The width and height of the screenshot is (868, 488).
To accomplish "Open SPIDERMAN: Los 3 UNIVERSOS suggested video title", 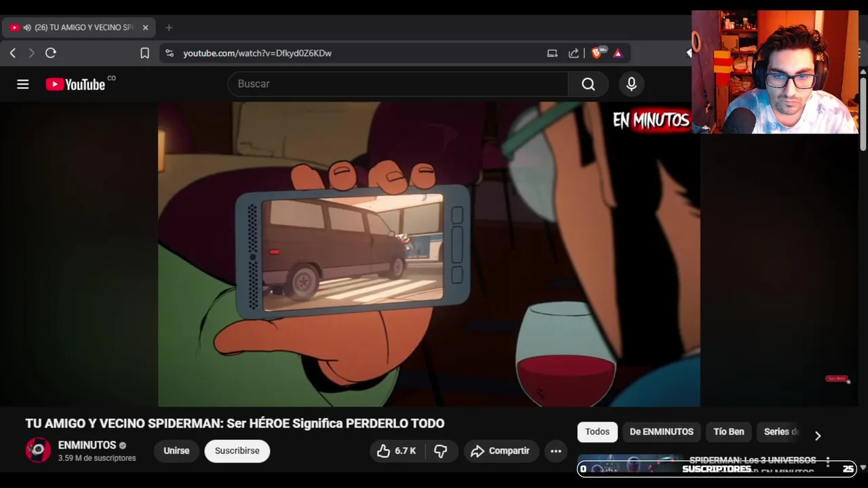I will point(753,460).
